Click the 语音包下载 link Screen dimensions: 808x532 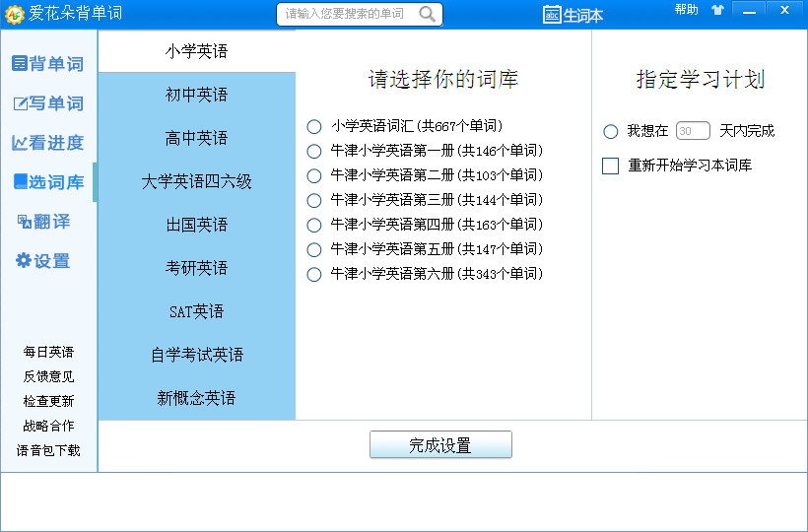point(48,450)
